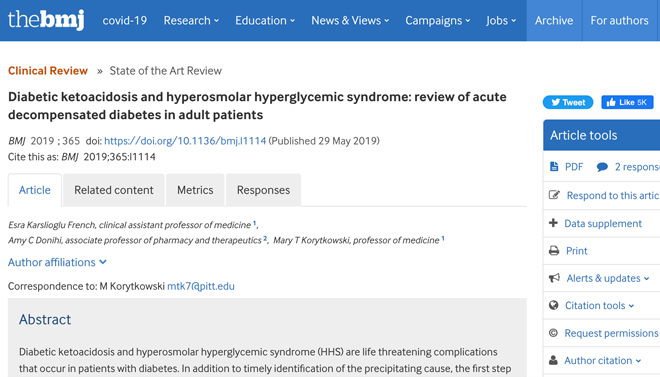Viewport: 660px width, 377px height.
Task: Expand Alerts & updates options
Action: pyautogui.click(x=607, y=278)
